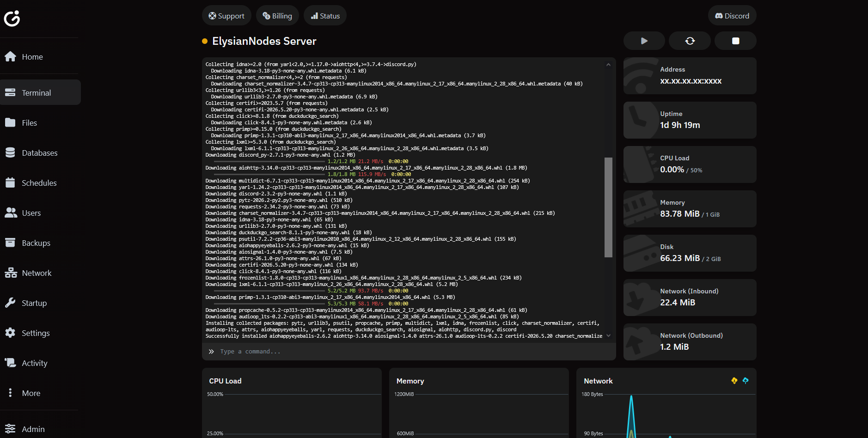Go to Databases
This screenshot has height=438, width=868.
point(40,153)
